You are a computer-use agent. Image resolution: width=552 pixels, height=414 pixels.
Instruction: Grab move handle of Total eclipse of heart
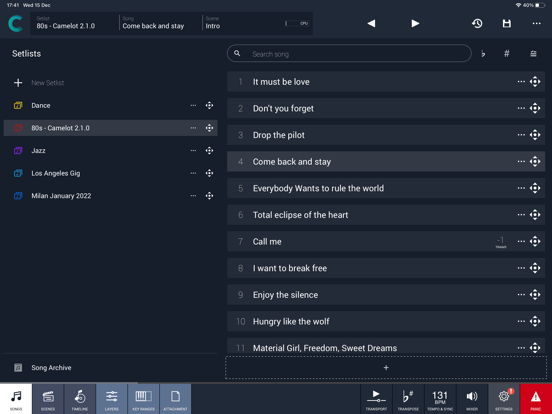point(535,215)
